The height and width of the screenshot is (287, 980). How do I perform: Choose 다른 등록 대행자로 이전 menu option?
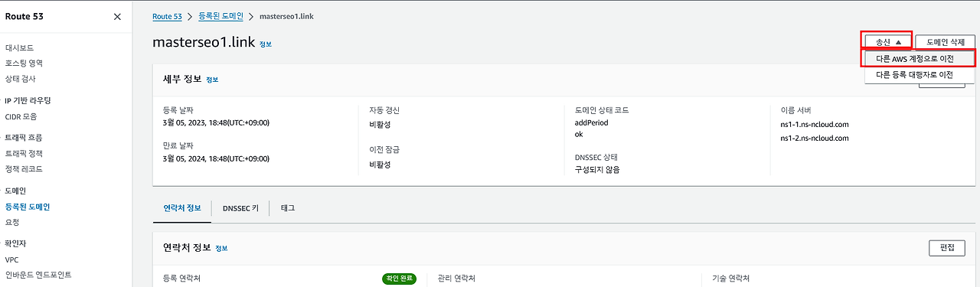(919, 75)
